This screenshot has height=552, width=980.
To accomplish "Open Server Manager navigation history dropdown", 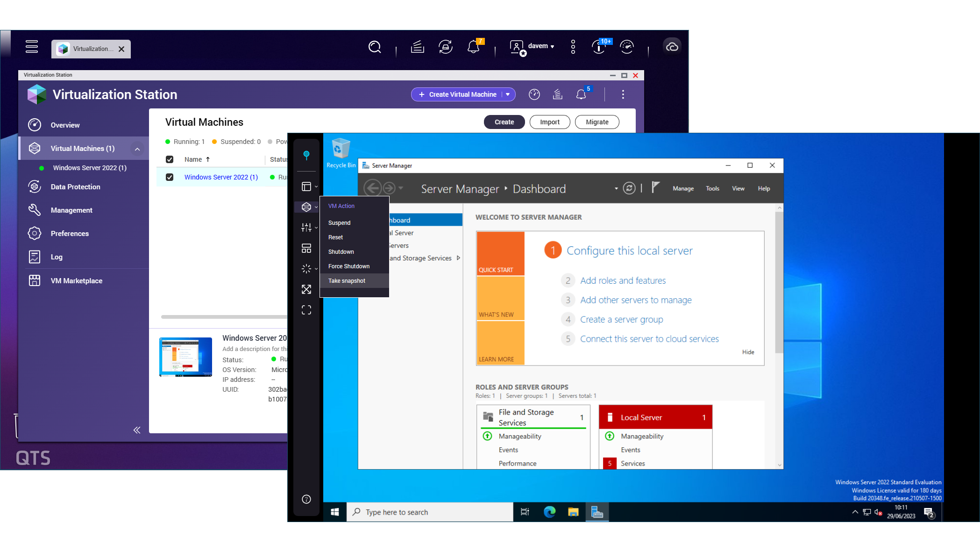I will 401,188.
